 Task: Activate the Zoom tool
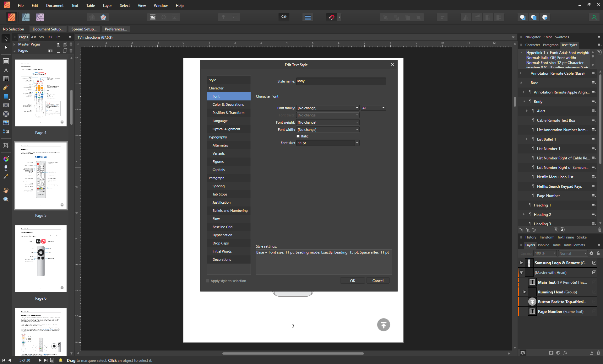pyautogui.click(x=6, y=199)
